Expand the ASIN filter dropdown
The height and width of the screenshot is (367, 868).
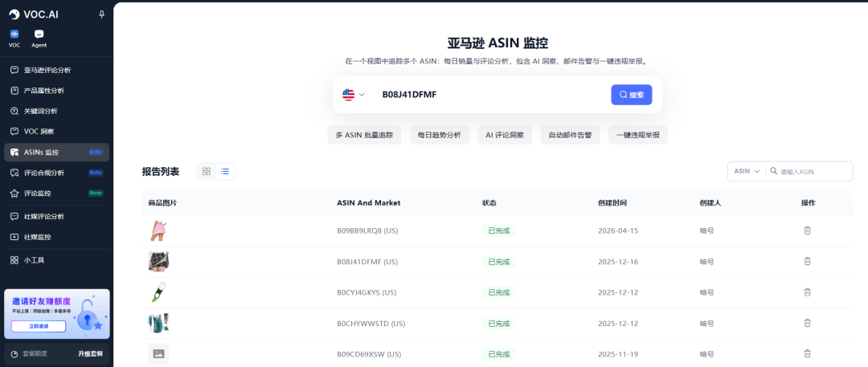point(746,171)
